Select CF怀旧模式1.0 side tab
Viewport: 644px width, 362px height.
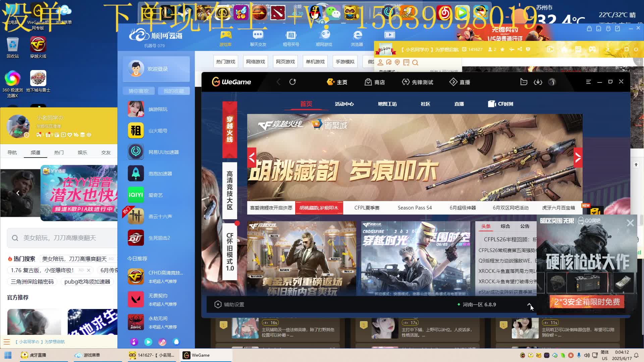point(230,252)
